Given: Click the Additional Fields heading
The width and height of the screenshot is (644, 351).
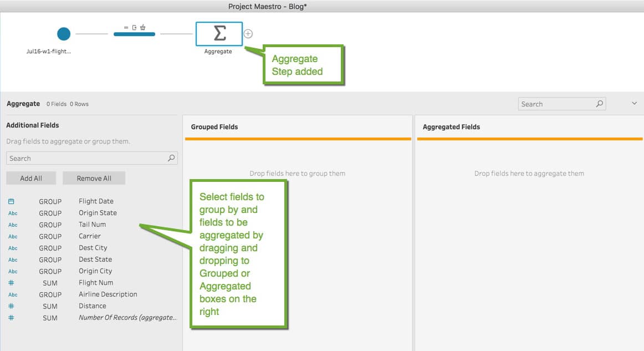Looking at the screenshot, I should tap(33, 125).
